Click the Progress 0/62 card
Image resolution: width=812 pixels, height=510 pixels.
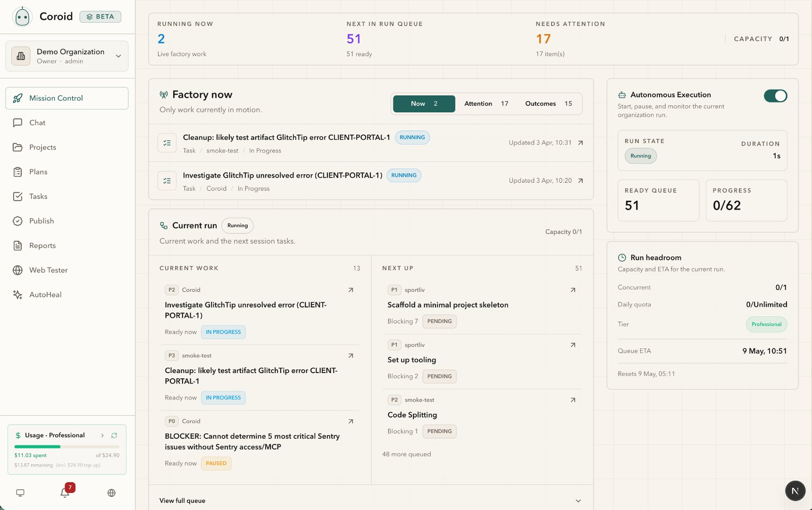[x=746, y=200]
